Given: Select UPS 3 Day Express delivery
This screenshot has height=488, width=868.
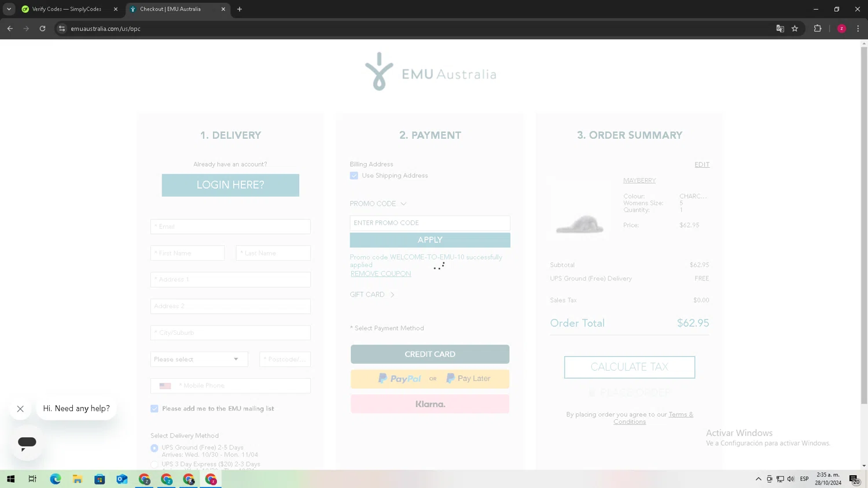Looking at the screenshot, I should point(155,464).
